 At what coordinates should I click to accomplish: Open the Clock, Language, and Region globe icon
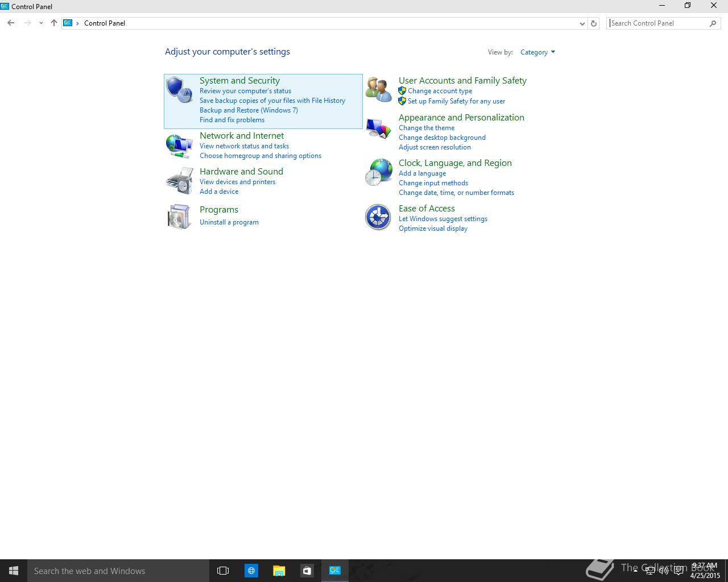pyautogui.click(x=379, y=172)
